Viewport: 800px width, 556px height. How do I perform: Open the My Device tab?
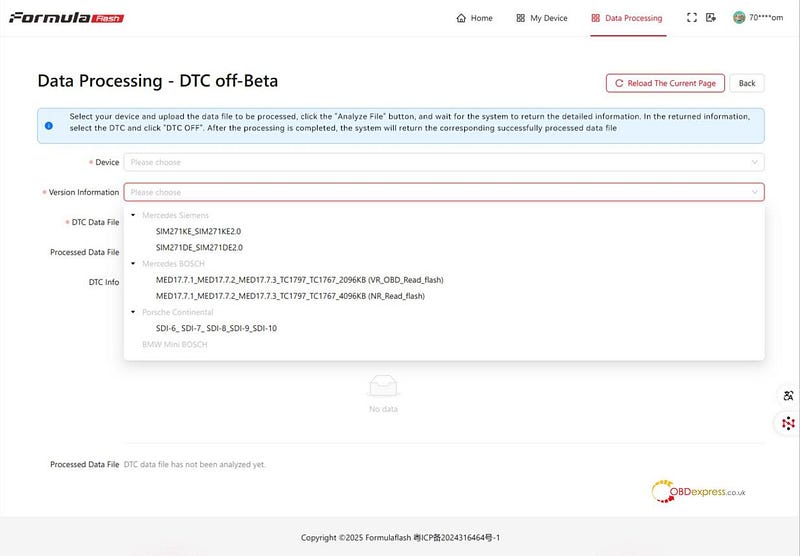pyautogui.click(x=542, y=18)
